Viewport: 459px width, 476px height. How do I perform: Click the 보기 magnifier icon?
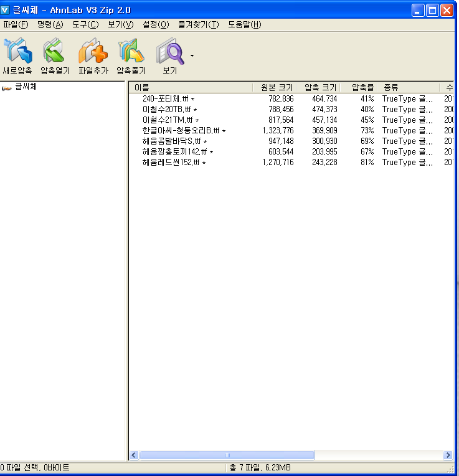170,51
